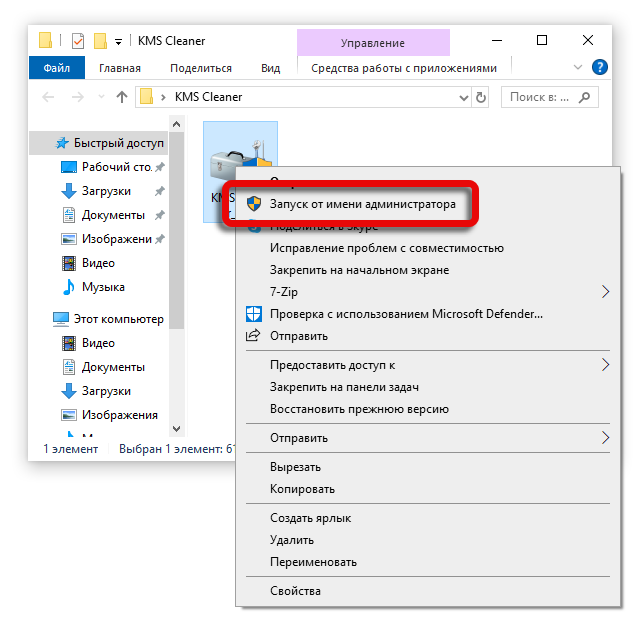Open the customize quick access toolbar dropdown
Viewport: 634px width, 618px height.
118,42
